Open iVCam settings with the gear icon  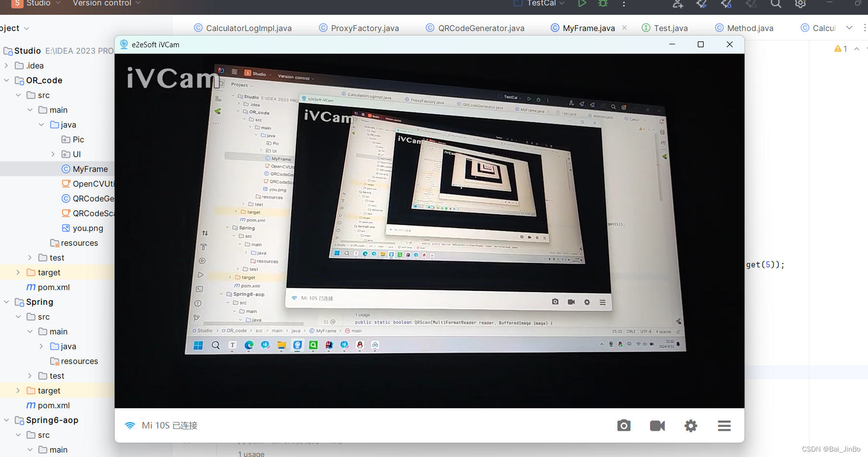pyautogui.click(x=691, y=425)
